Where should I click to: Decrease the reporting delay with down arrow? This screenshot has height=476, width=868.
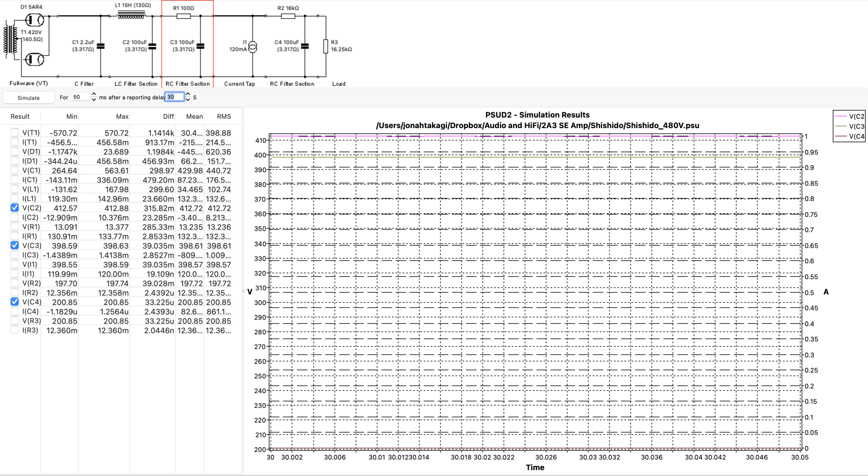pyautogui.click(x=188, y=100)
